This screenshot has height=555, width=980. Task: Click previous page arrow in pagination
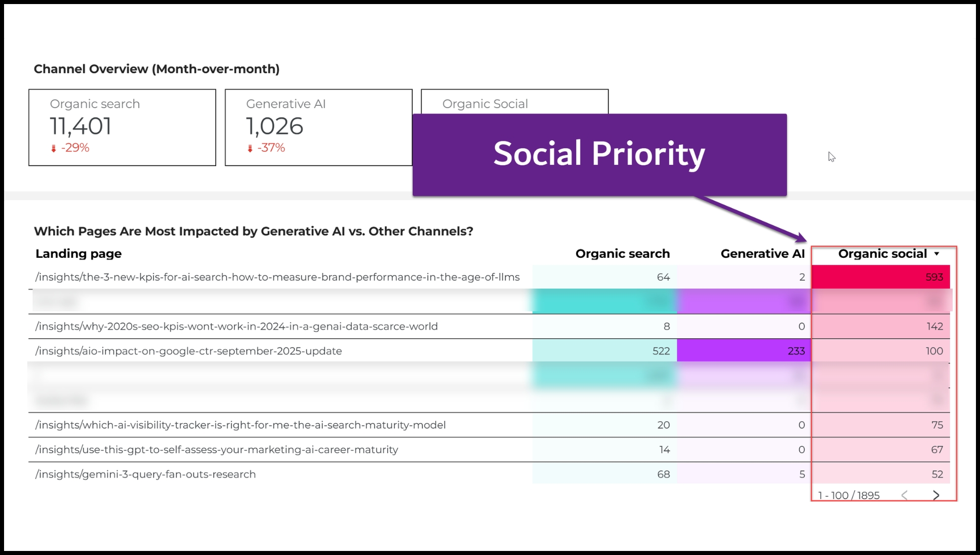coord(905,495)
